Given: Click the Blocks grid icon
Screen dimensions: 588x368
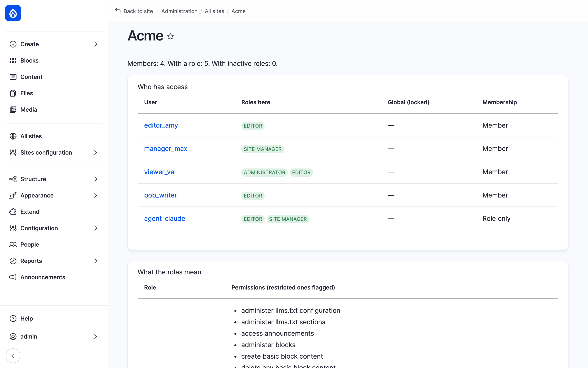Looking at the screenshot, I should pos(13,60).
